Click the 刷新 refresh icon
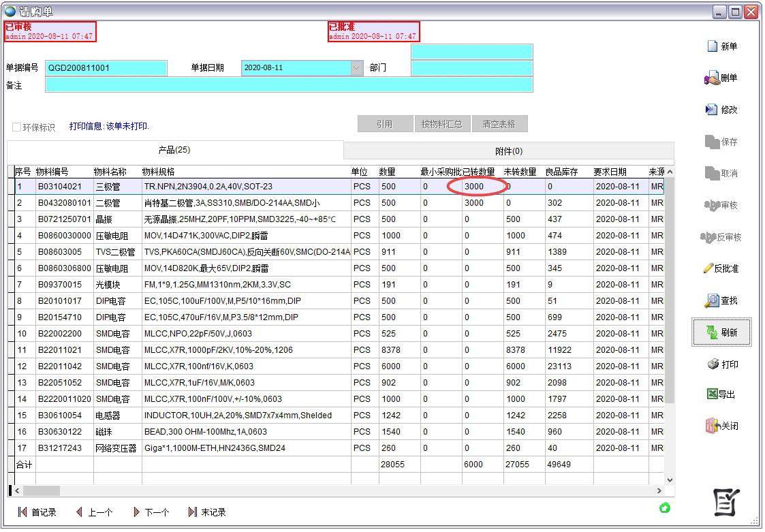 712,332
